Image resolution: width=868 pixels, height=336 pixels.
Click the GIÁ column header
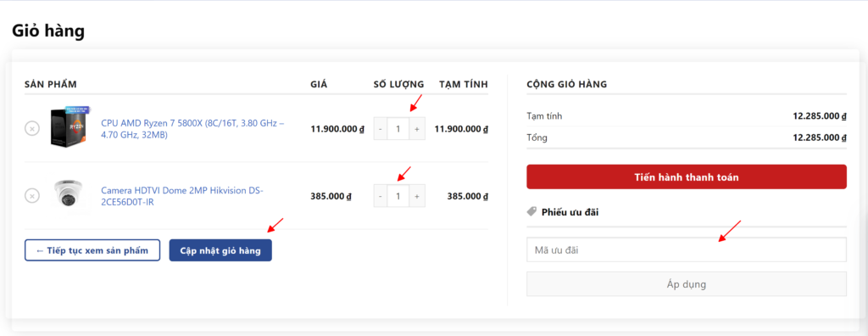point(319,84)
